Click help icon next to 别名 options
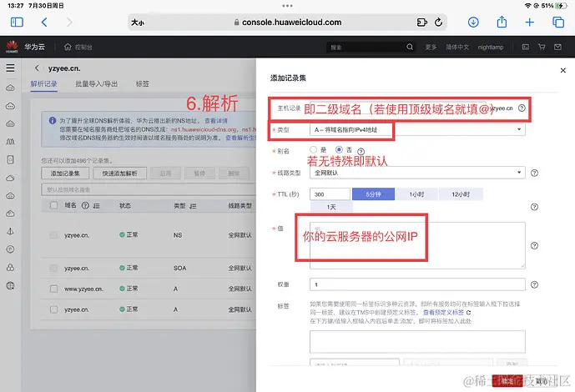 click(x=361, y=151)
